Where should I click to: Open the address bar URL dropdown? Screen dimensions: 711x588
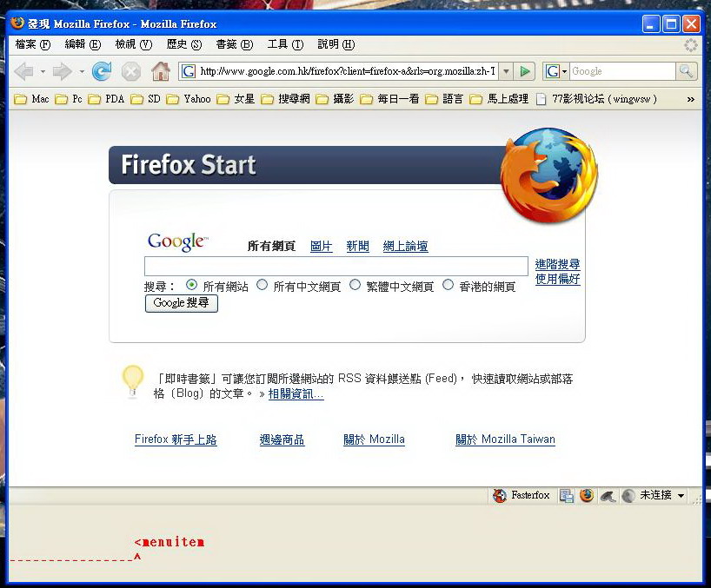(507, 71)
